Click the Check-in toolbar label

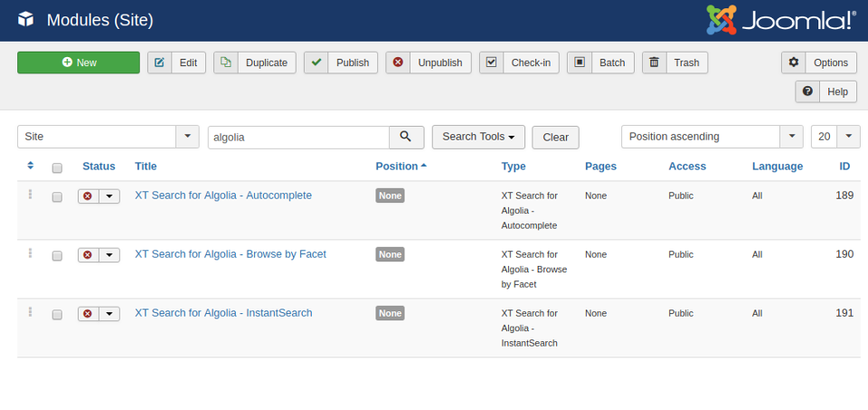pyautogui.click(x=531, y=62)
